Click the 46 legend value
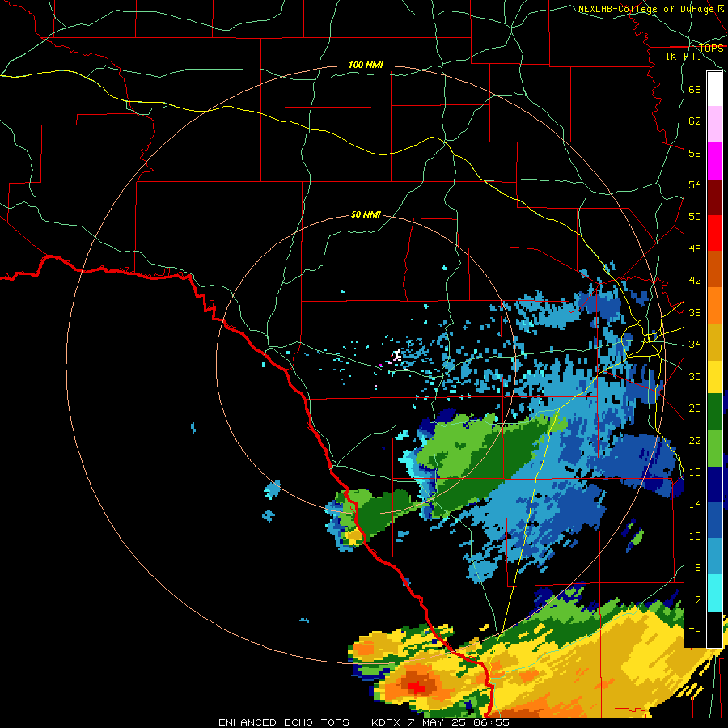Viewport: 728px width, 728px height. (x=695, y=249)
